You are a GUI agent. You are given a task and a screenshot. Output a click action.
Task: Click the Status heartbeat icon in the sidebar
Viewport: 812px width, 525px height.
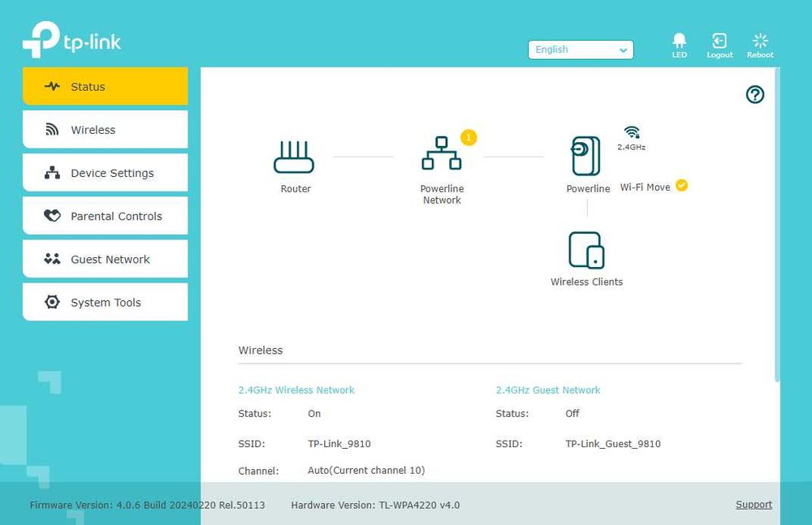52,86
